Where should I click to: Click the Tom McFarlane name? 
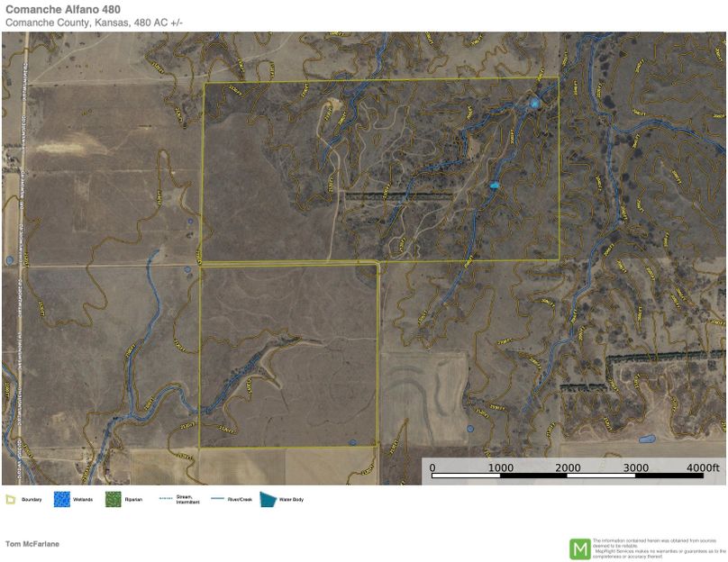coord(32,544)
